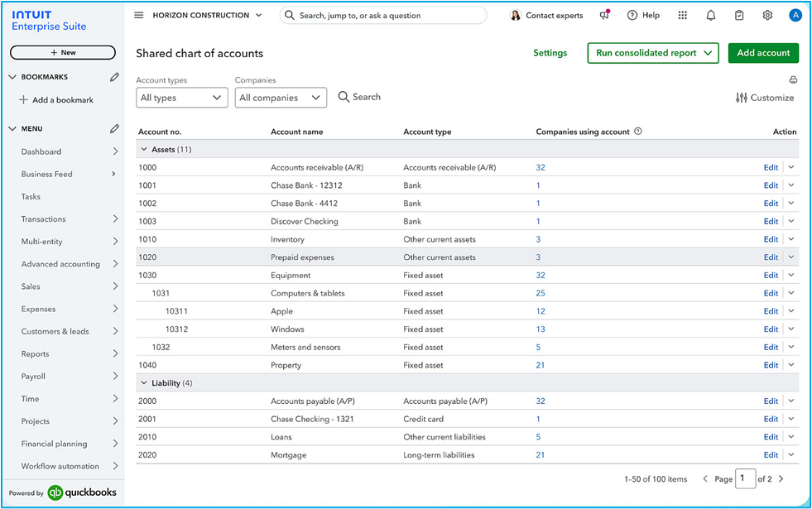Screen dimensions: 812x509
Task: Click the Account no. column header
Action: coord(160,132)
